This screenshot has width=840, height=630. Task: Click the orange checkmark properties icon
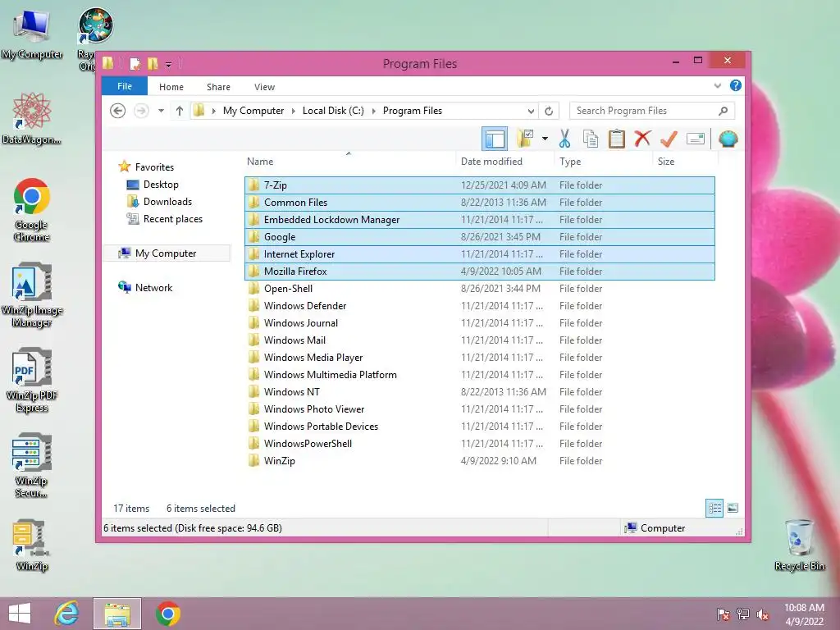[x=669, y=139]
